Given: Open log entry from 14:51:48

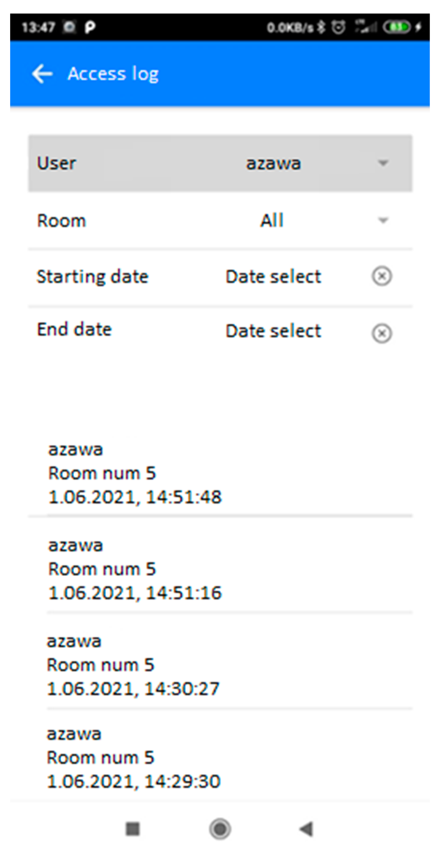Looking at the screenshot, I should click(x=135, y=473).
